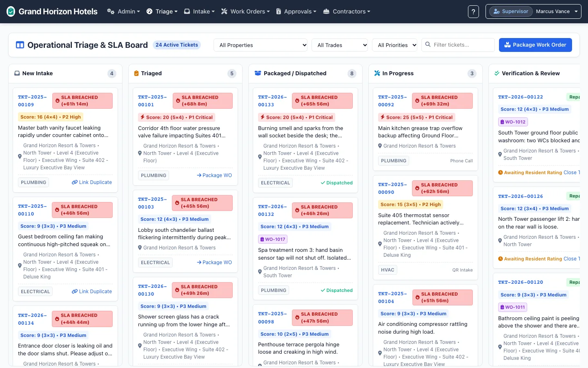The image size is (588, 368).
Task: Open ticket TKT-2026-00122 ID link
Action: 521,97
